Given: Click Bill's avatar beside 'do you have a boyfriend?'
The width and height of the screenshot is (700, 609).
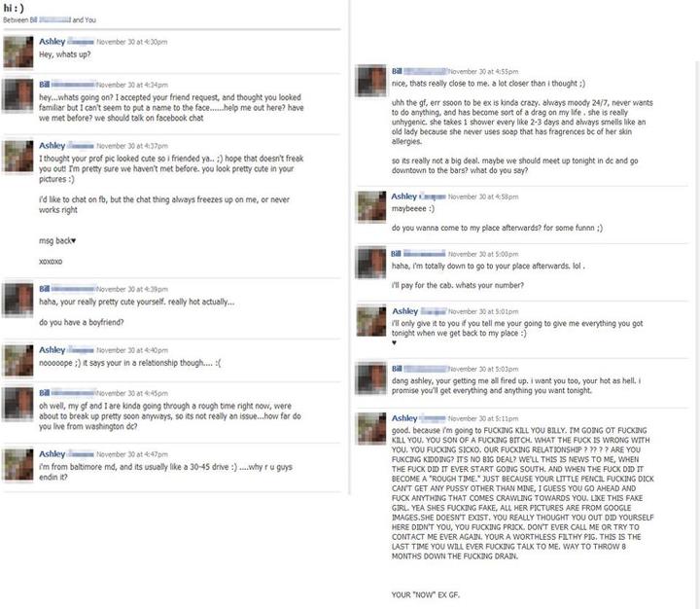Looking at the screenshot, I should [17, 300].
